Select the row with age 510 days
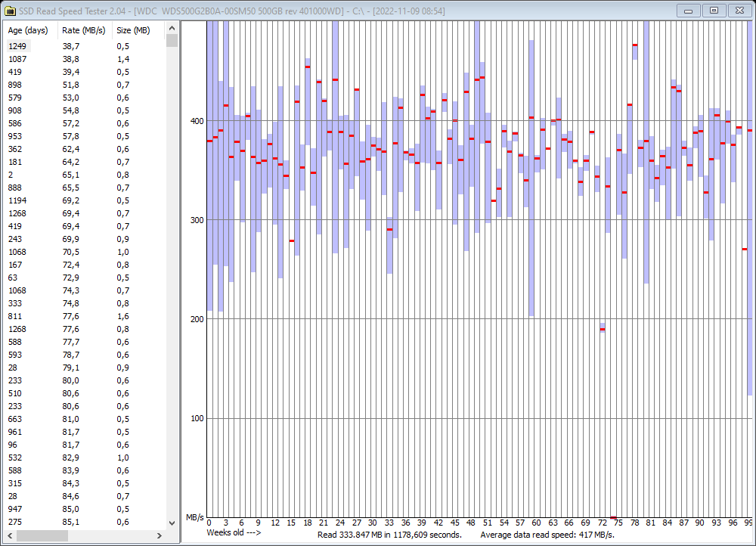This screenshot has width=756, height=546. (85, 393)
